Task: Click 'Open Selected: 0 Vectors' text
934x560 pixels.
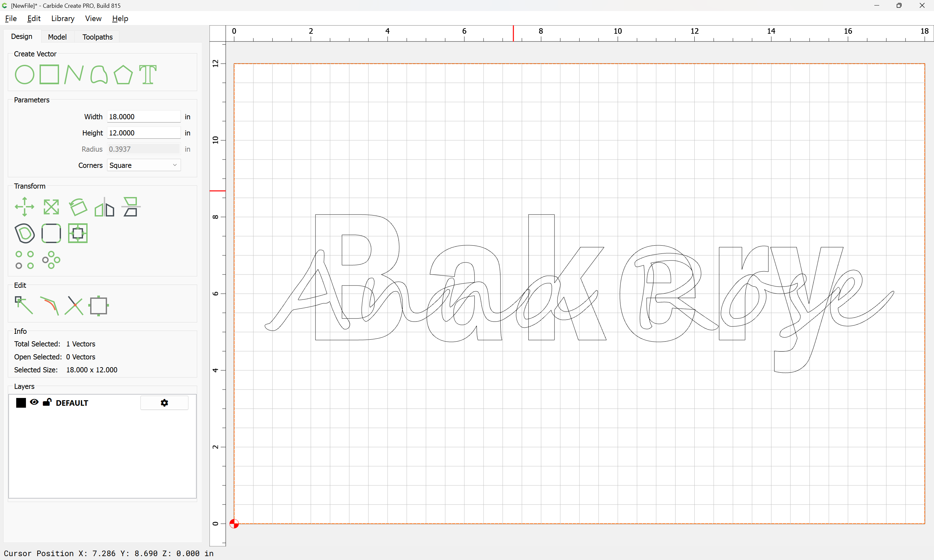Action: pos(55,357)
